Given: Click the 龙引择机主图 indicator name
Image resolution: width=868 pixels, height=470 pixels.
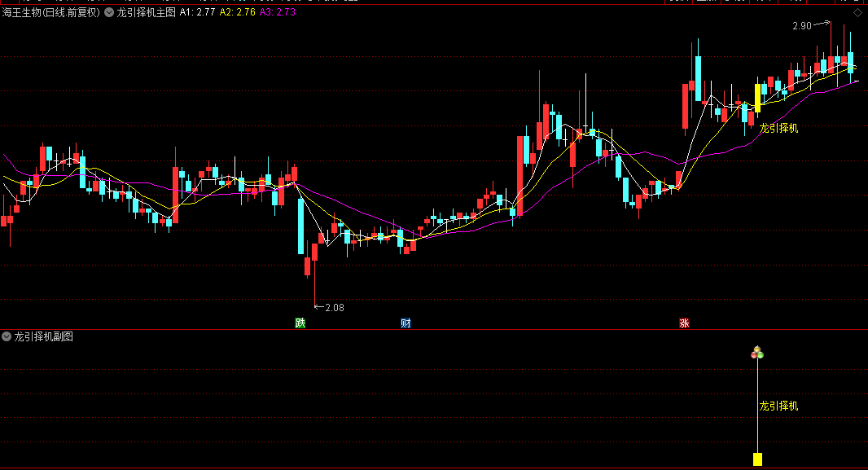Looking at the screenshot, I should click(x=146, y=12).
